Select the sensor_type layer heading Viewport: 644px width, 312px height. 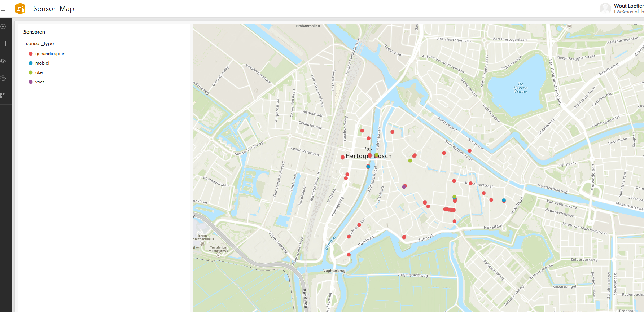click(x=40, y=43)
